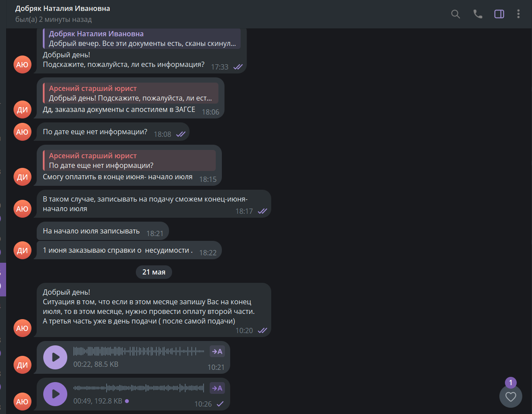The height and width of the screenshot is (414, 532).
Task: Open chat header Добряк Наталия Ивановна profile
Action: 62,9
